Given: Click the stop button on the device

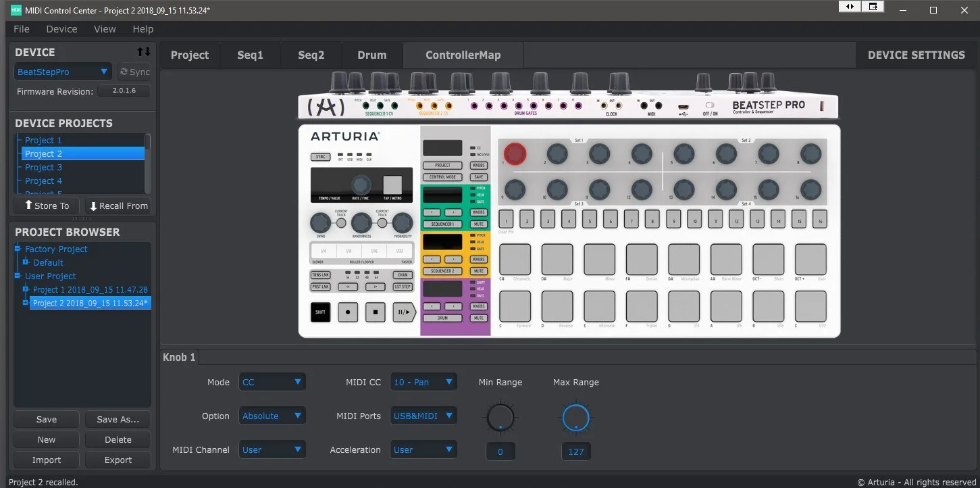Looking at the screenshot, I should coord(376,312).
